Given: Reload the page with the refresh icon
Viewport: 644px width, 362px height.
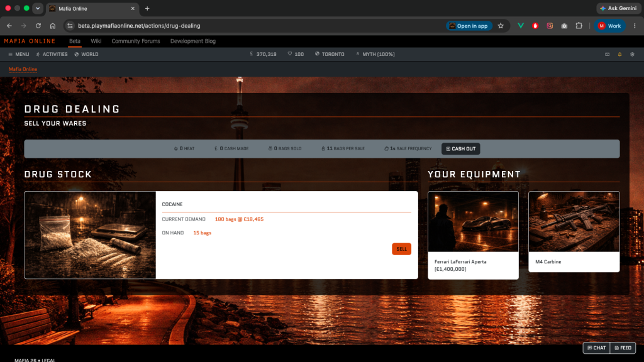Looking at the screenshot, I should pyautogui.click(x=38, y=25).
